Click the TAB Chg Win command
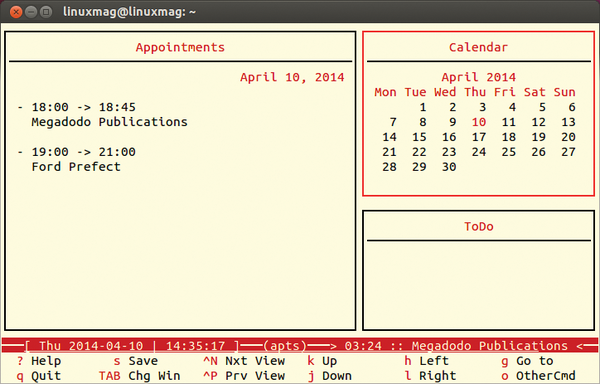Viewport: 600px width, 384px height. coord(139,376)
